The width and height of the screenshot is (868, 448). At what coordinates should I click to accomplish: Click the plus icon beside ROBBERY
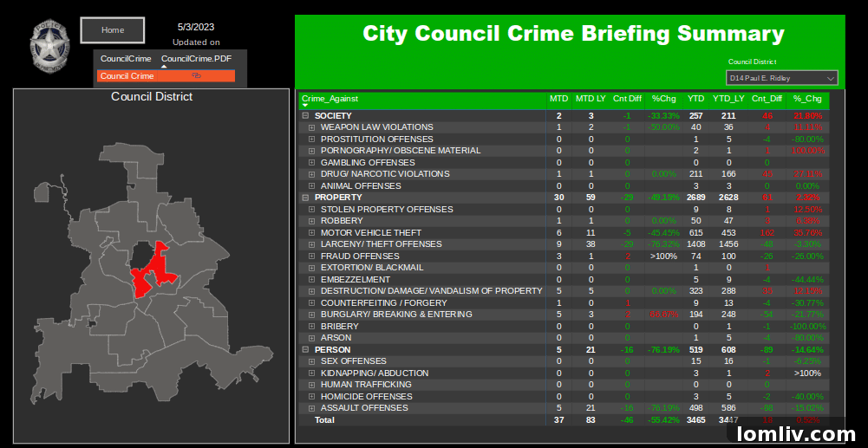click(312, 221)
